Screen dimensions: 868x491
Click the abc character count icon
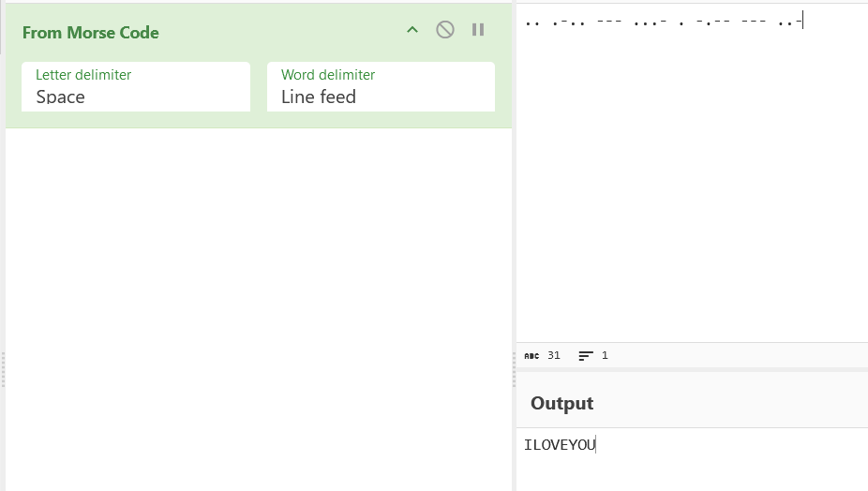pyautogui.click(x=531, y=356)
